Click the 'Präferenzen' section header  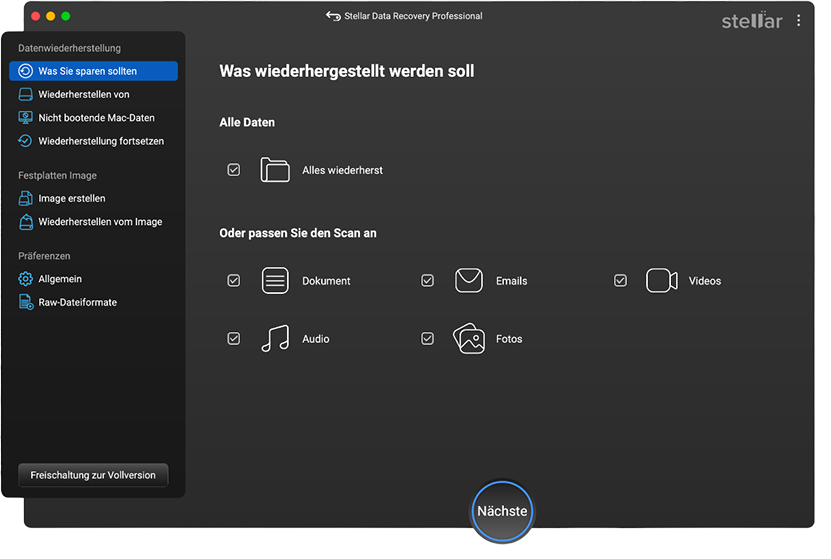click(44, 256)
